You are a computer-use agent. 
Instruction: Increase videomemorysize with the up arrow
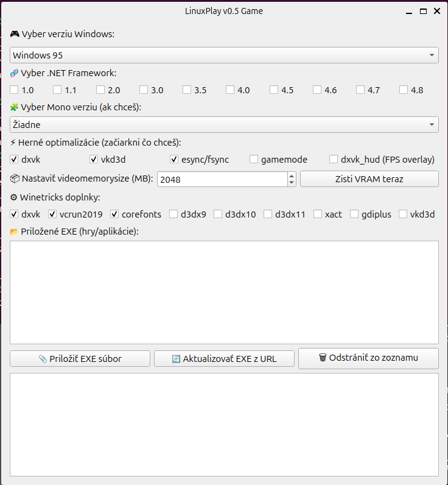coord(292,175)
